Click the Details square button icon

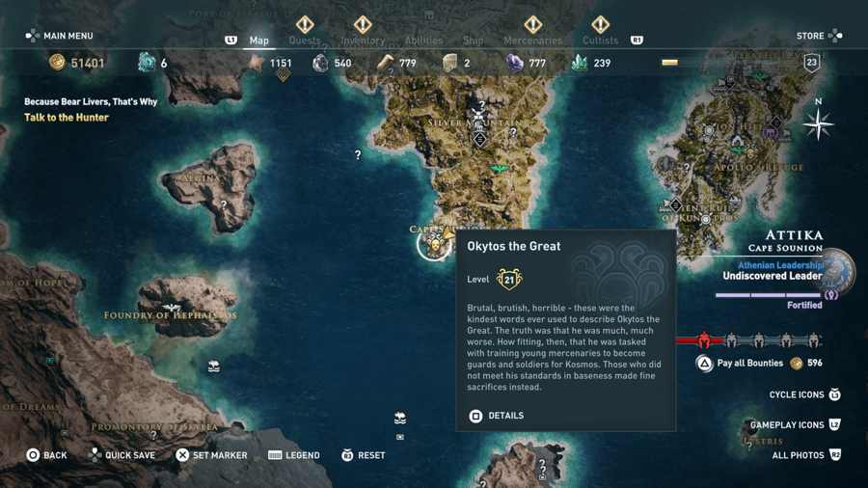(475, 416)
